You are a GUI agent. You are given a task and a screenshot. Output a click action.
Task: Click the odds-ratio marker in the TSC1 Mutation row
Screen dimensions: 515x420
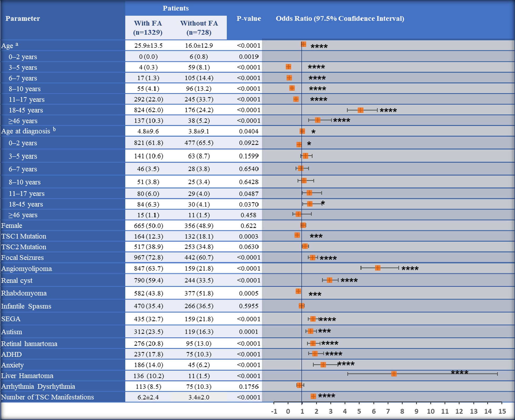[297, 235]
